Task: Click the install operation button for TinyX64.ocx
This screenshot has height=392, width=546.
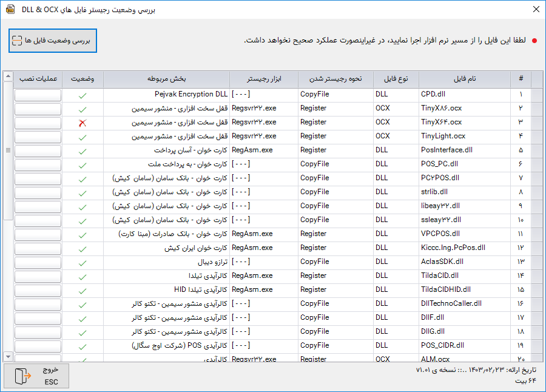Action: tap(38, 123)
